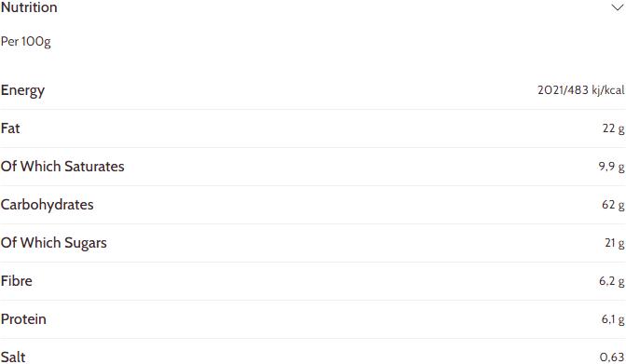Select the Carbohydrates row label

point(48,205)
